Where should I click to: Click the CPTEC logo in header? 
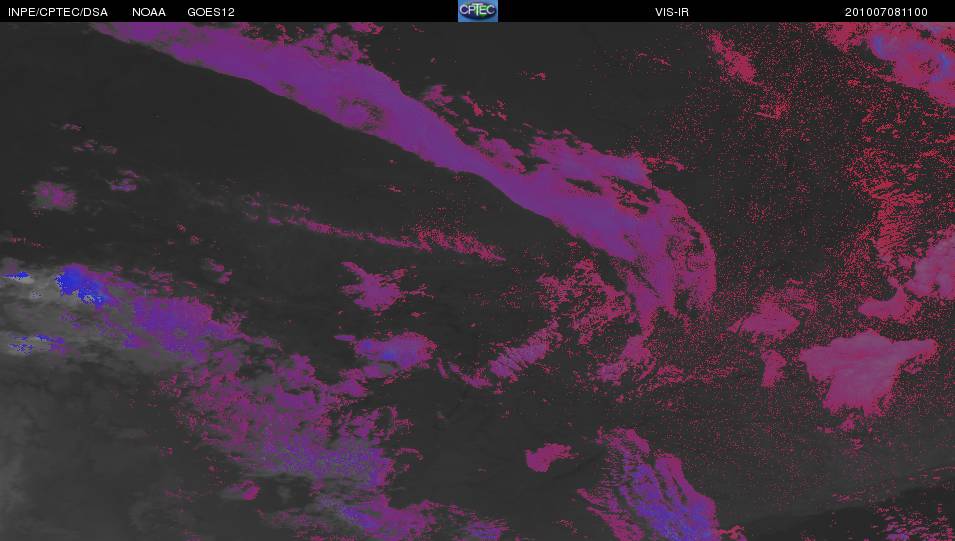point(478,11)
